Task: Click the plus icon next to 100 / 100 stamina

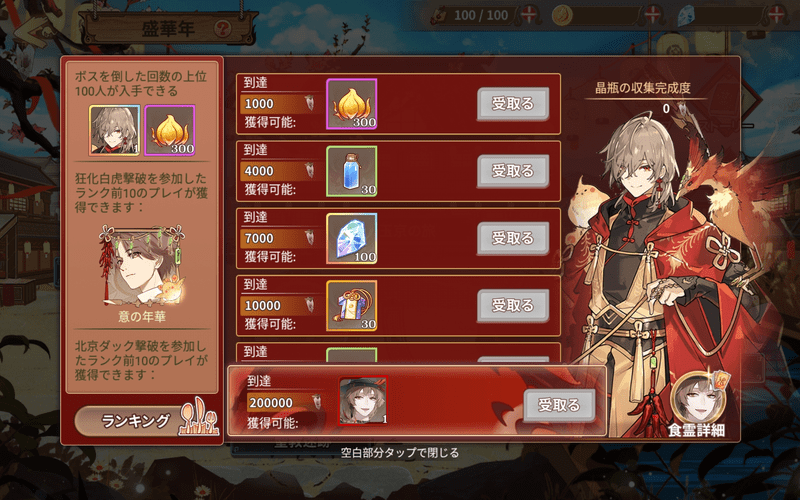Action: (x=529, y=15)
